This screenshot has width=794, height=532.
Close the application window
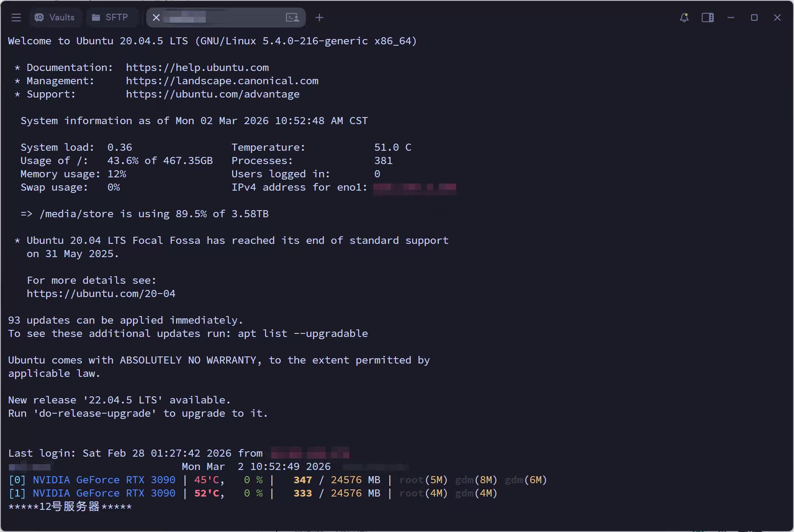(x=777, y=18)
